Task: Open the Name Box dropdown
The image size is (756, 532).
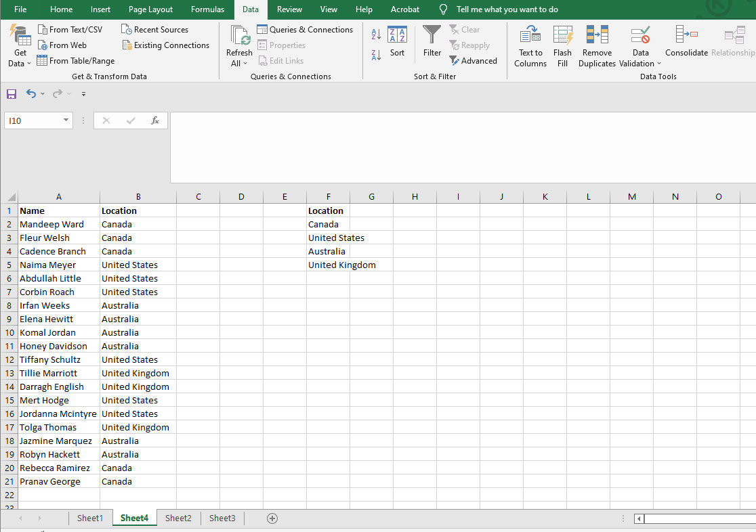Action: click(x=64, y=120)
